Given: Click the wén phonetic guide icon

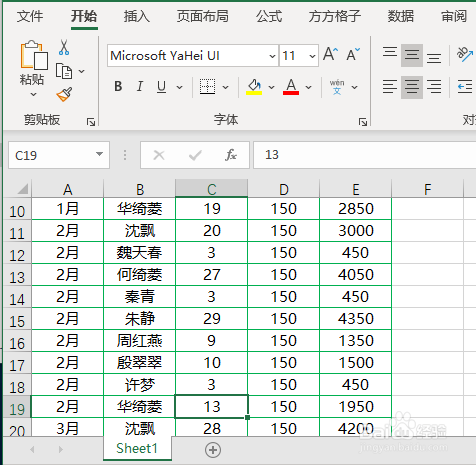Looking at the screenshot, I should 337,87.
